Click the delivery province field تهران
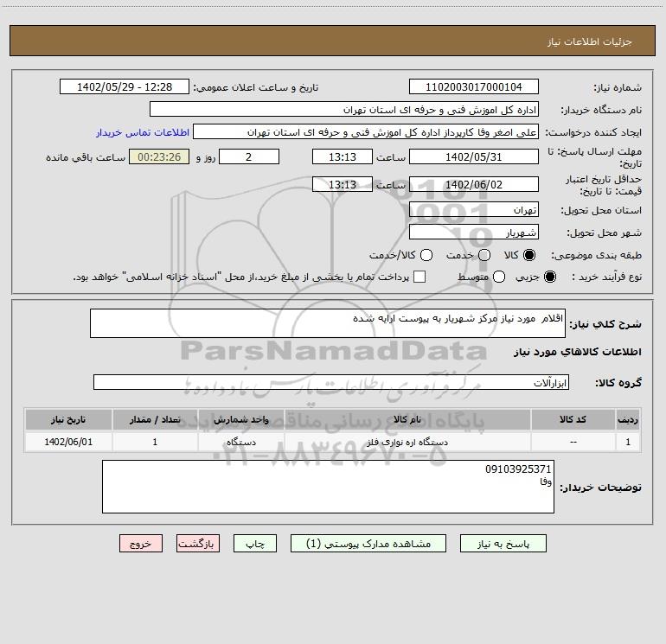The width and height of the screenshot is (666, 644). coord(474,209)
